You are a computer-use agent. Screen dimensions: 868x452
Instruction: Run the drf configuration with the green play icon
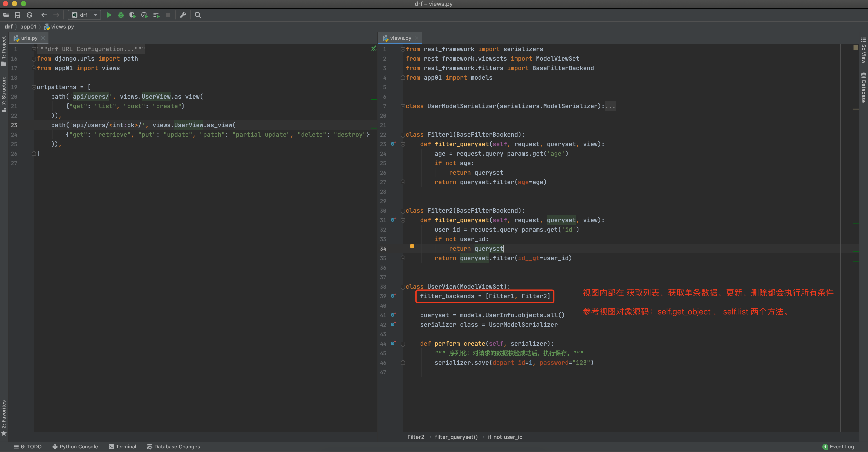coord(109,15)
